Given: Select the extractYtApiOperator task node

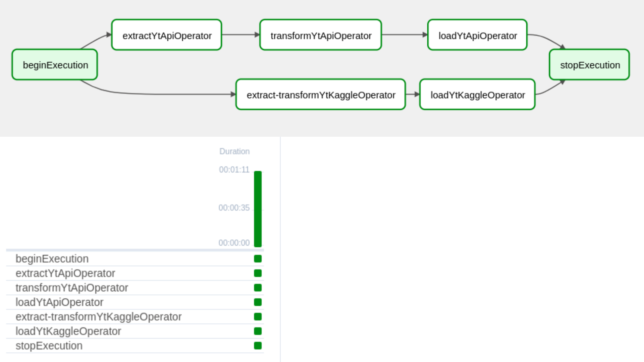Looking at the screenshot, I should pos(166,35).
